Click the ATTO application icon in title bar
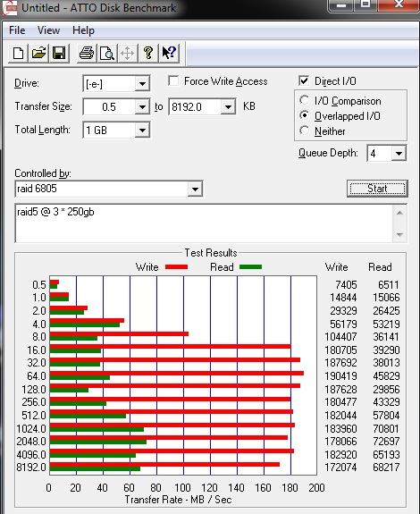 [9, 7]
